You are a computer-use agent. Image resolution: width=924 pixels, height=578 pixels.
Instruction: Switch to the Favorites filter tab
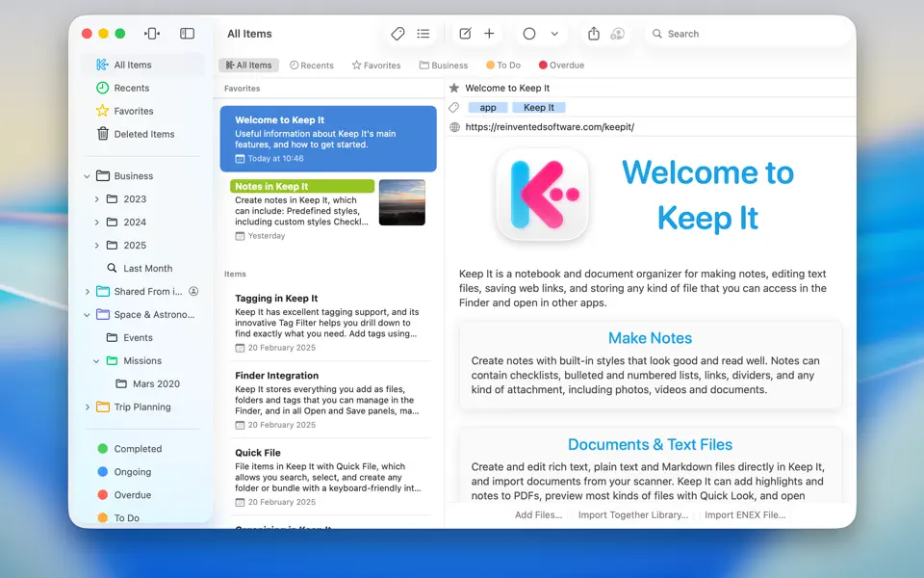[x=374, y=65]
